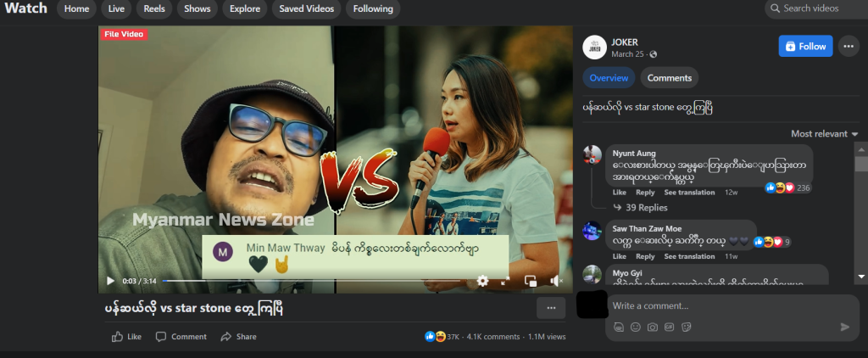Open picture-in-picture mini player

coord(531,281)
